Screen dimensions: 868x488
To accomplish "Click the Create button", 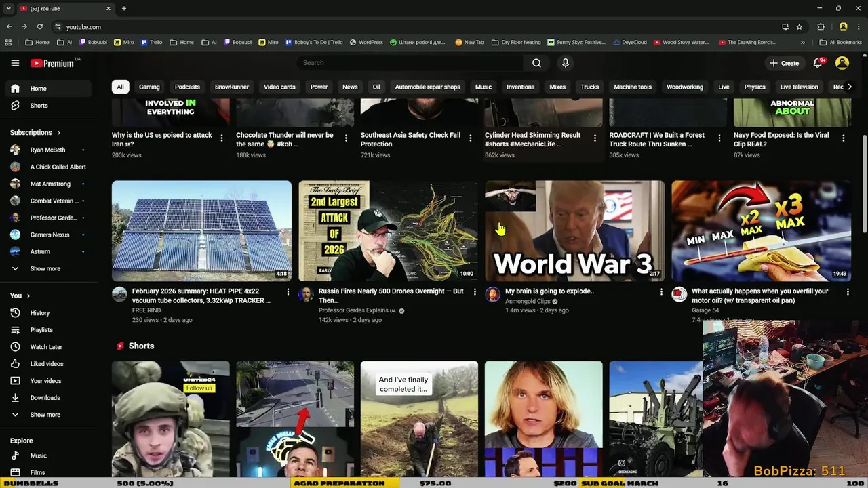I will [784, 63].
